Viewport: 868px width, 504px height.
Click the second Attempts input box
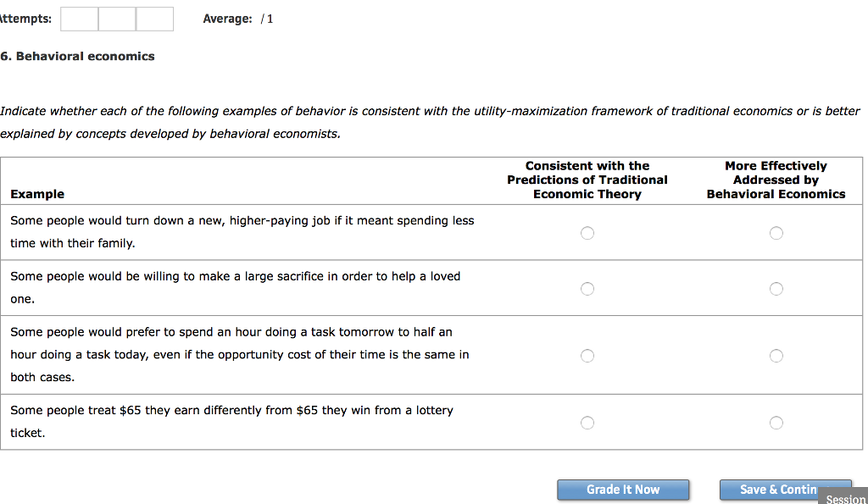116,19
